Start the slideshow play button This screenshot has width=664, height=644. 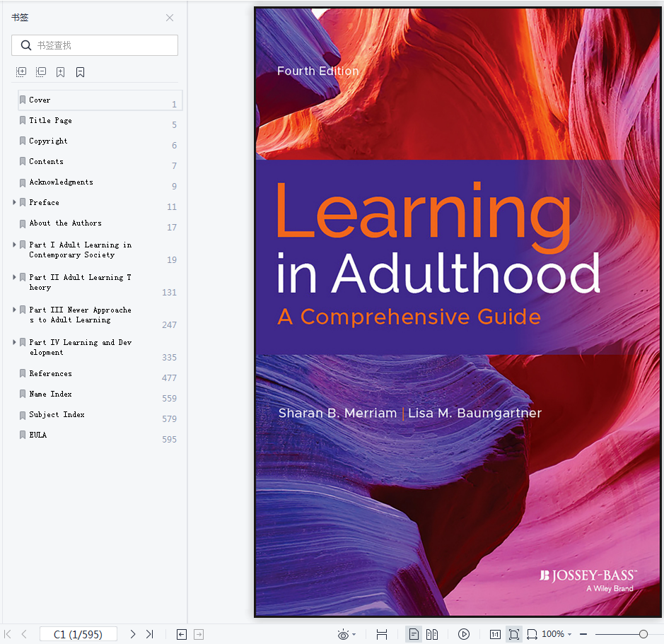[x=464, y=634]
